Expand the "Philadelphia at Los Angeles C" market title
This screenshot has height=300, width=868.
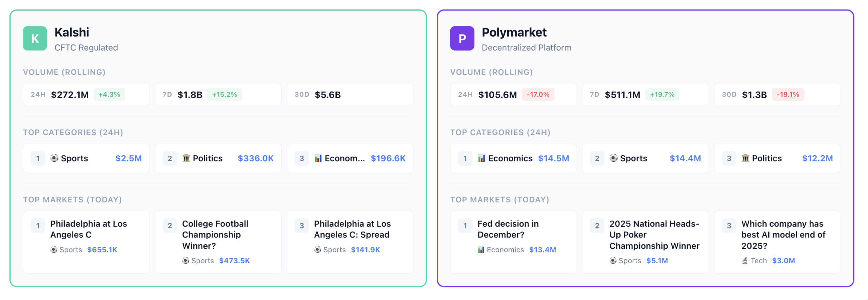coord(88,229)
